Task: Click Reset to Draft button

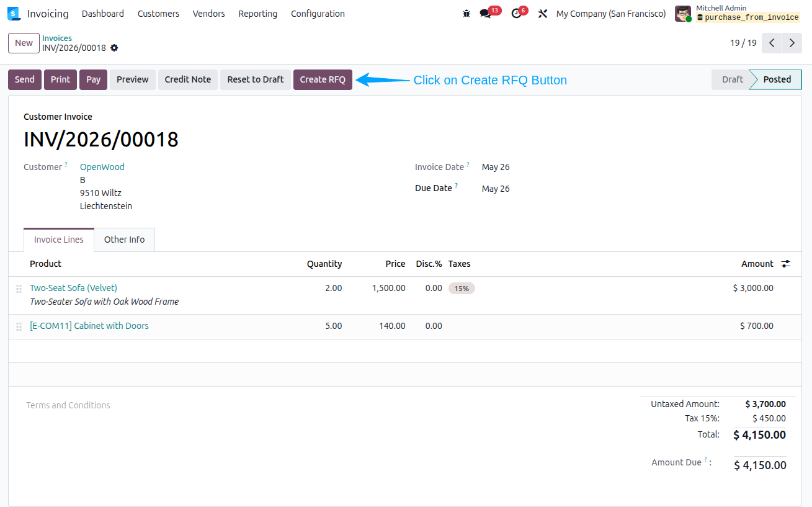Action: (x=256, y=79)
